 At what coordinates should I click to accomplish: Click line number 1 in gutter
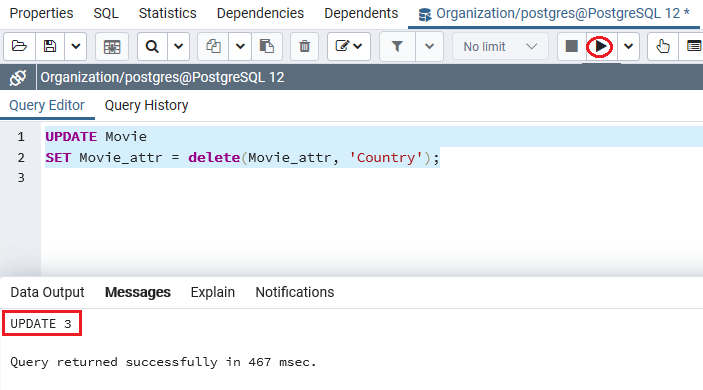[21, 136]
